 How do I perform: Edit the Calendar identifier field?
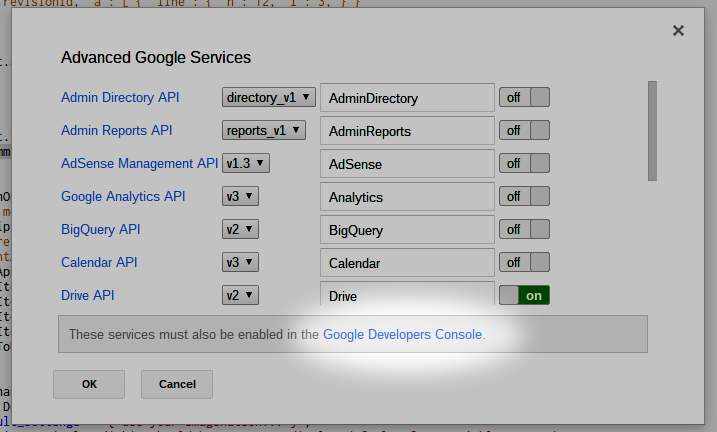[407, 263]
